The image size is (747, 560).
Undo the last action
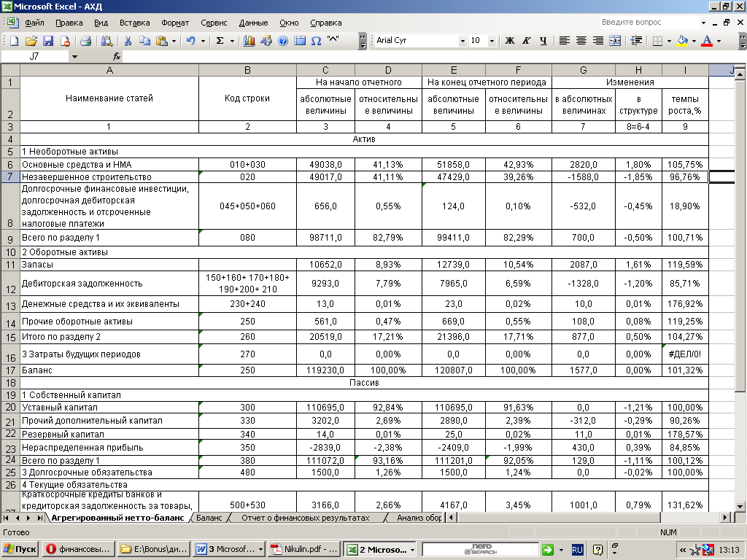point(190,41)
